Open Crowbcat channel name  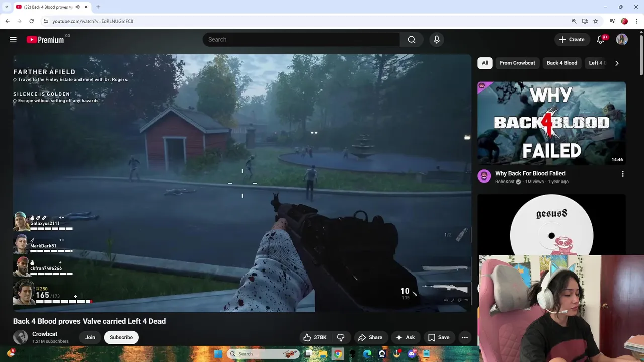click(45, 334)
